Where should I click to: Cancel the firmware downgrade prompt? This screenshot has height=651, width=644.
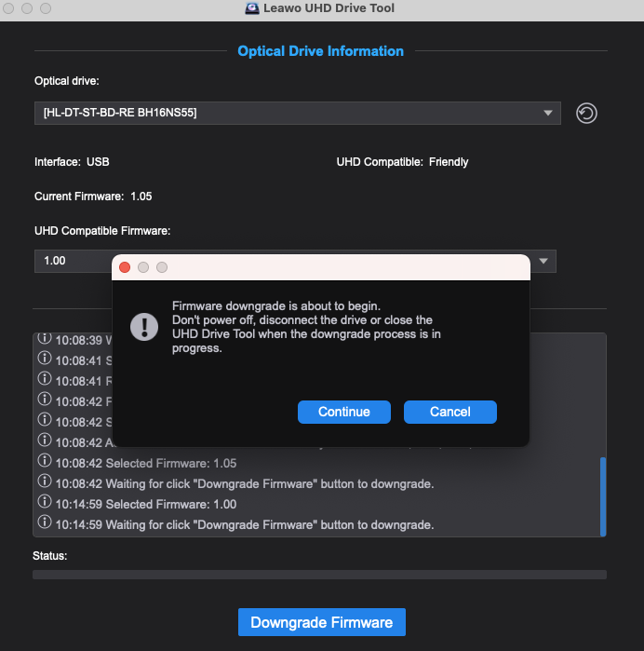(449, 412)
